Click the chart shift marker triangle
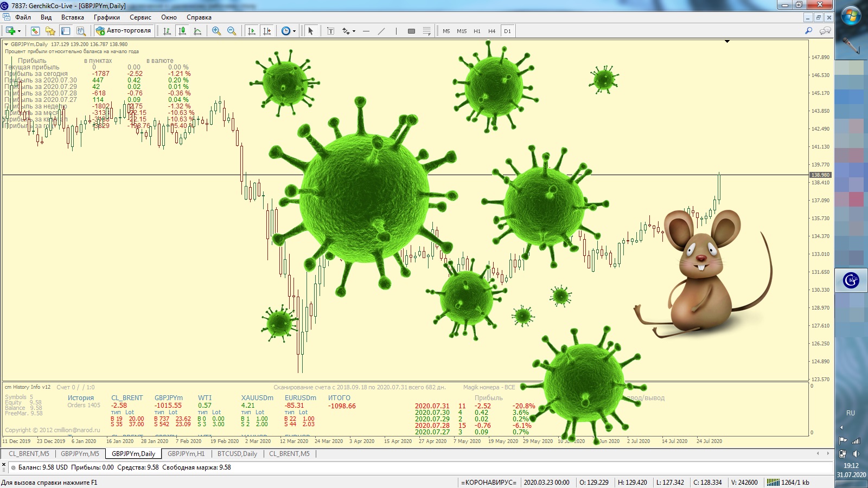 (x=727, y=41)
